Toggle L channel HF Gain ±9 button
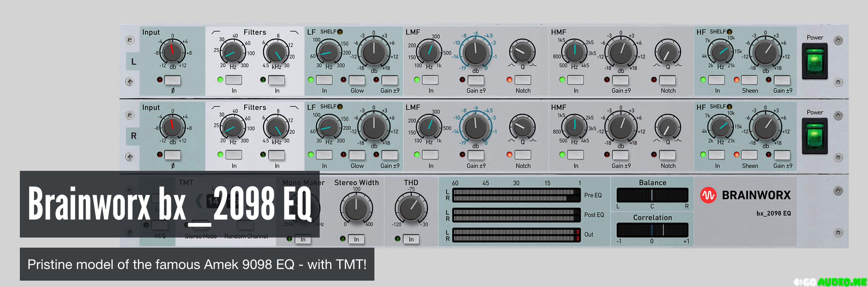 782,80
